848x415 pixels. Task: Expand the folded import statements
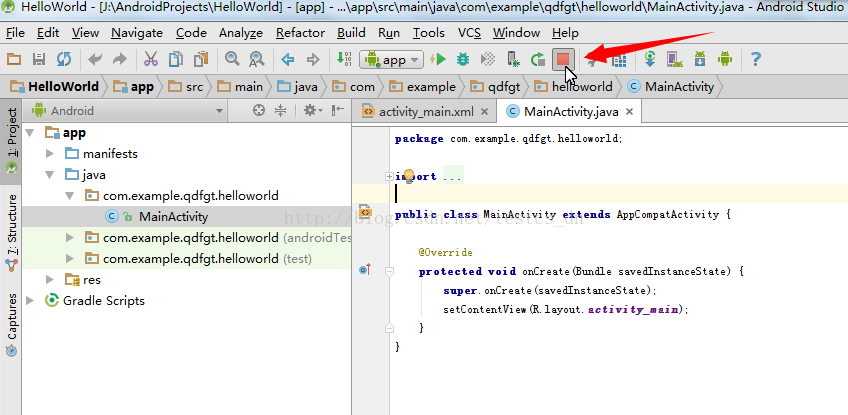coord(389,176)
